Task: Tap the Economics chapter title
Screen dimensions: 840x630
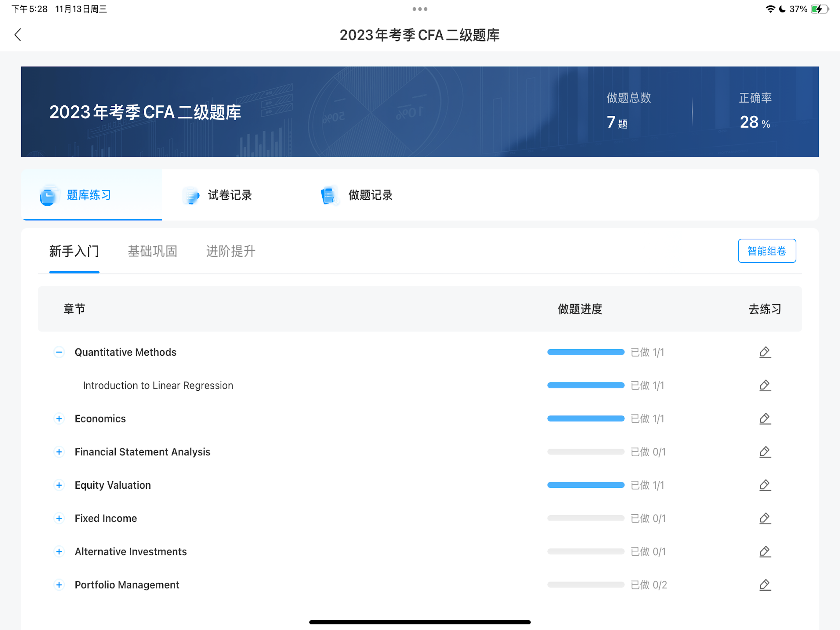Action: (100, 418)
